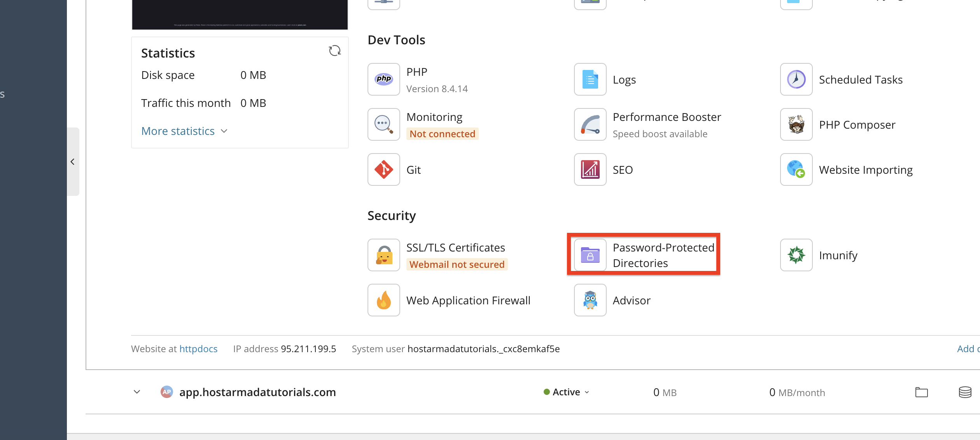Open the SSL/TLS Certificates lock icon
980x440 pixels.
[383, 255]
